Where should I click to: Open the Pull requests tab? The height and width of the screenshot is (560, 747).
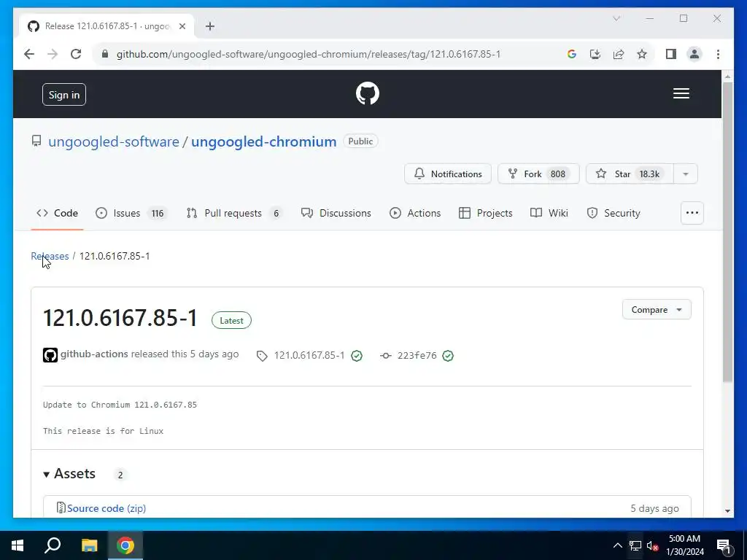(x=234, y=214)
